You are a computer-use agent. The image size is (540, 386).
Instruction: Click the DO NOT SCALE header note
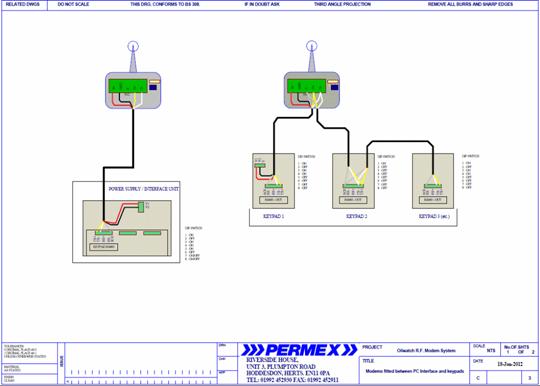click(73, 4)
